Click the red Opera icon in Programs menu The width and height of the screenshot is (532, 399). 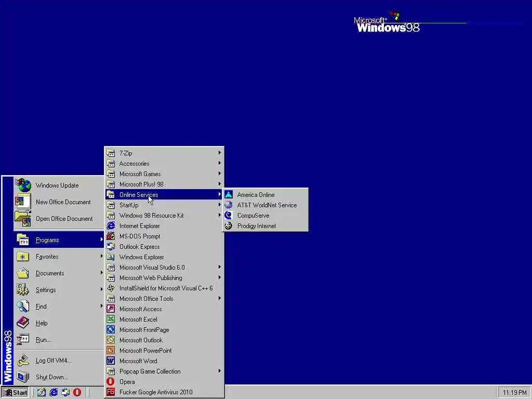point(111,382)
